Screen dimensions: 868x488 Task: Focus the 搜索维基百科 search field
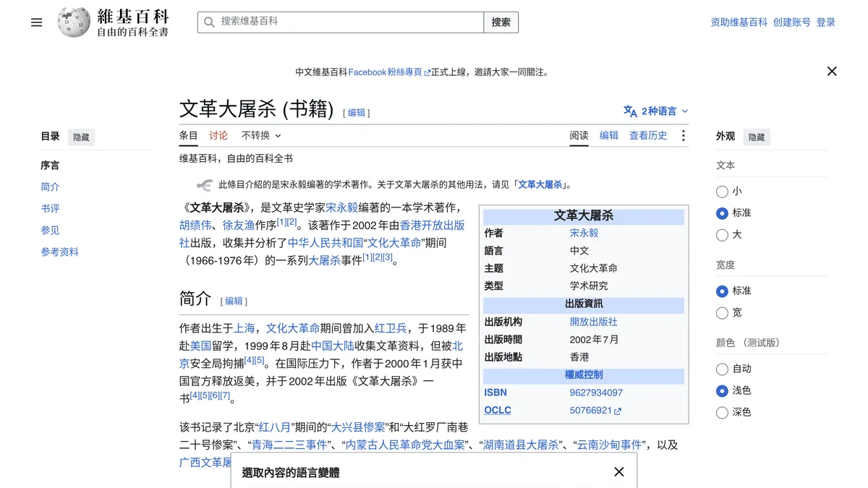click(x=341, y=22)
